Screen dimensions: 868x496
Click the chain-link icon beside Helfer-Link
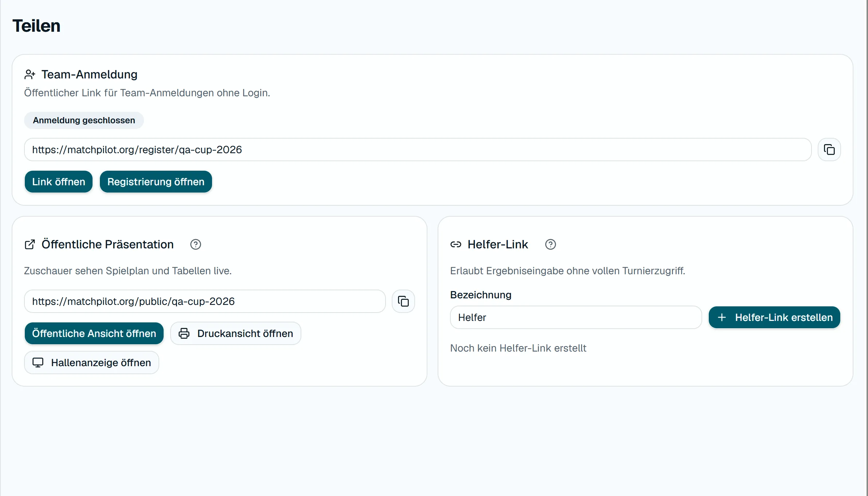pyautogui.click(x=456, y=244)
